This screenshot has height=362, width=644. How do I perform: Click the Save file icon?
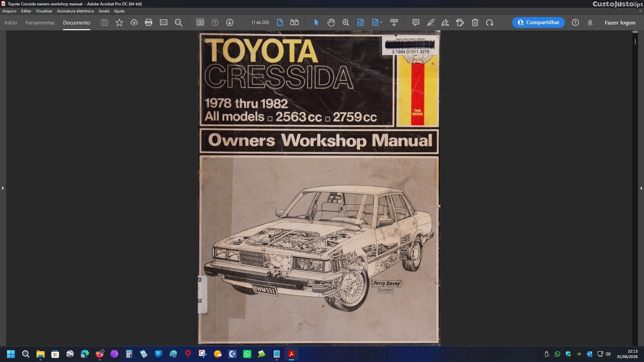tap(104, 22)
